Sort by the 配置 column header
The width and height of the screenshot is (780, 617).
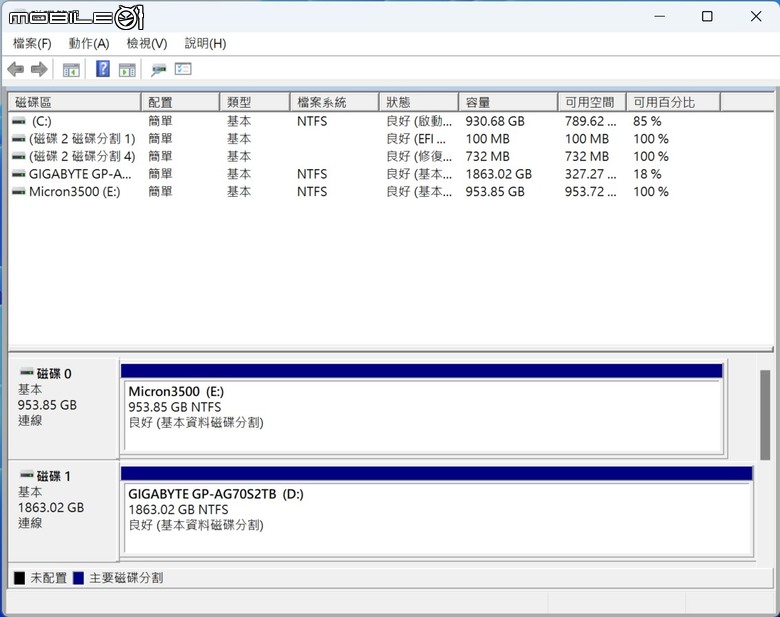tap(180, 102)
